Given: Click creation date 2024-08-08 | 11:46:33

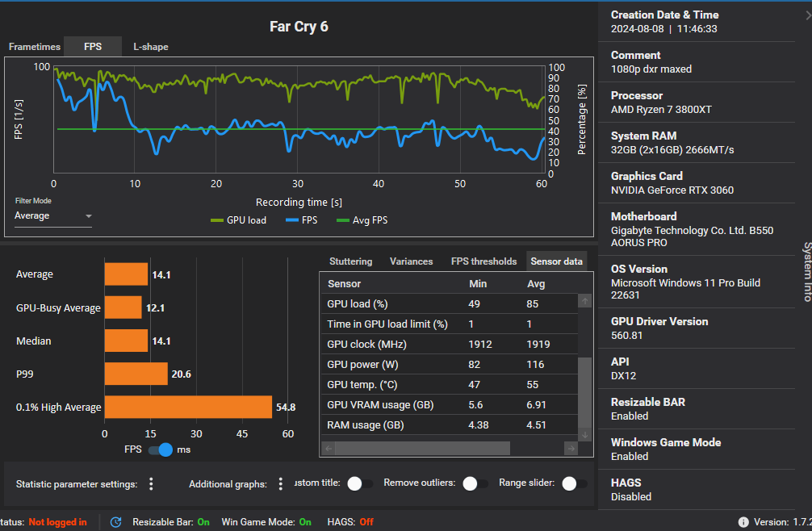Looking at the screenshot, I should (664, 28).
